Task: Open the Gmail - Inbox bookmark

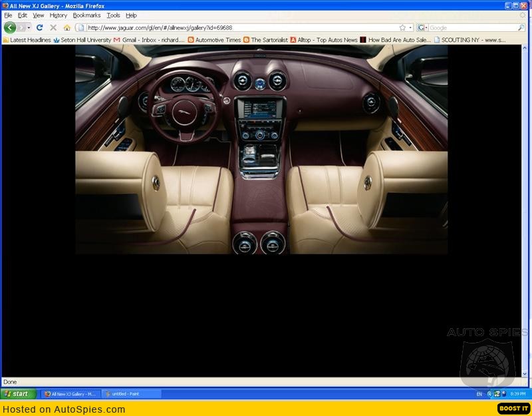Action: (x=150, y=40)
